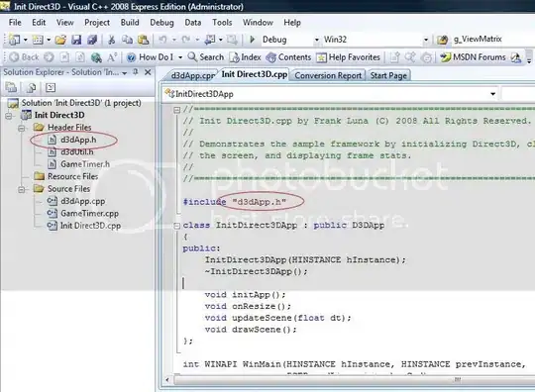The image size is (535, 392).
Task: Click the Solution Explorer Properties icon
Action: tap(11, 88)
